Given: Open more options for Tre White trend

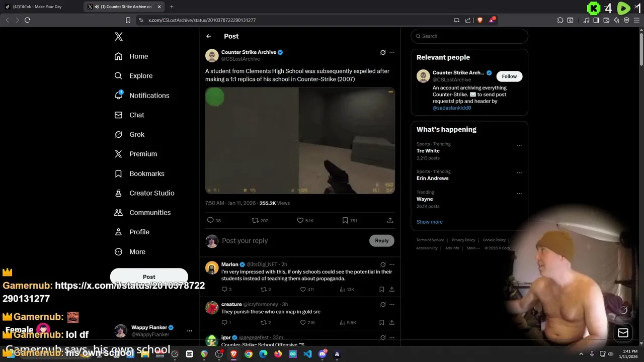Looking at the screenshot, I should pos(519,145).
